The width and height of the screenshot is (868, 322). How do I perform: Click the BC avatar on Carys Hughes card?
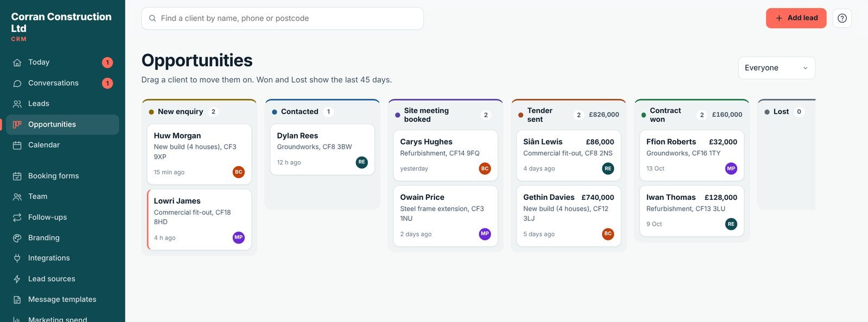point(485,168)
